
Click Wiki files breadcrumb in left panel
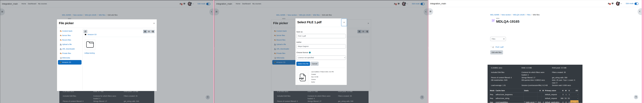[x=102, y=15]
